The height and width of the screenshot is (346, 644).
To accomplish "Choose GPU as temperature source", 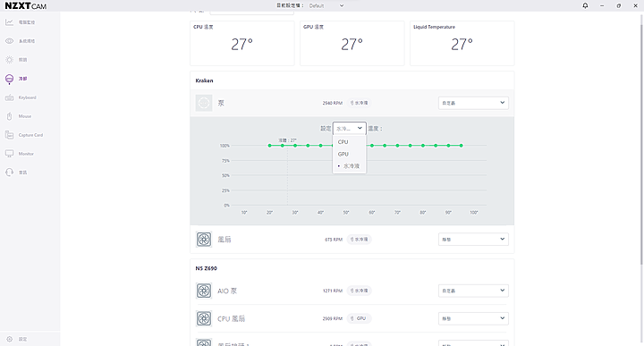I will pos(349,154).
